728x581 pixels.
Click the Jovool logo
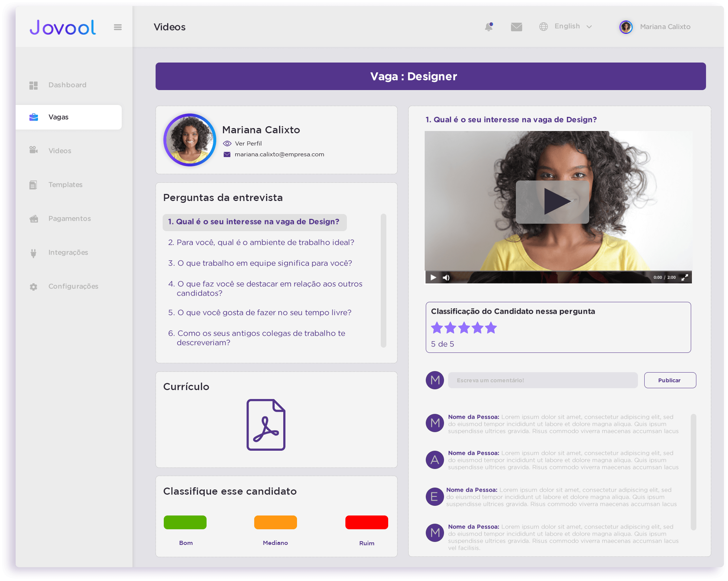63,27
